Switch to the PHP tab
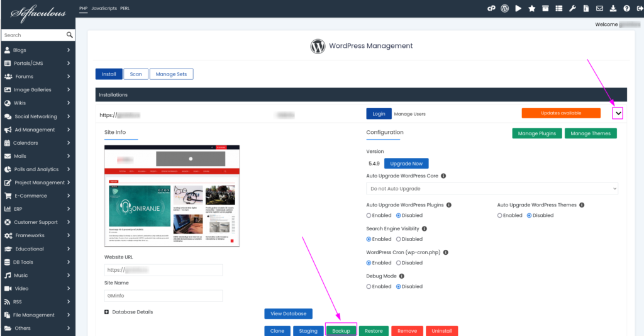644x336 pixels. tap(84, 8)
